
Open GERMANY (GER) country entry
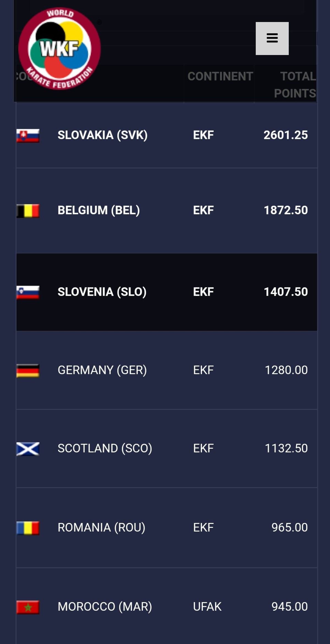(x=102, y=370)
